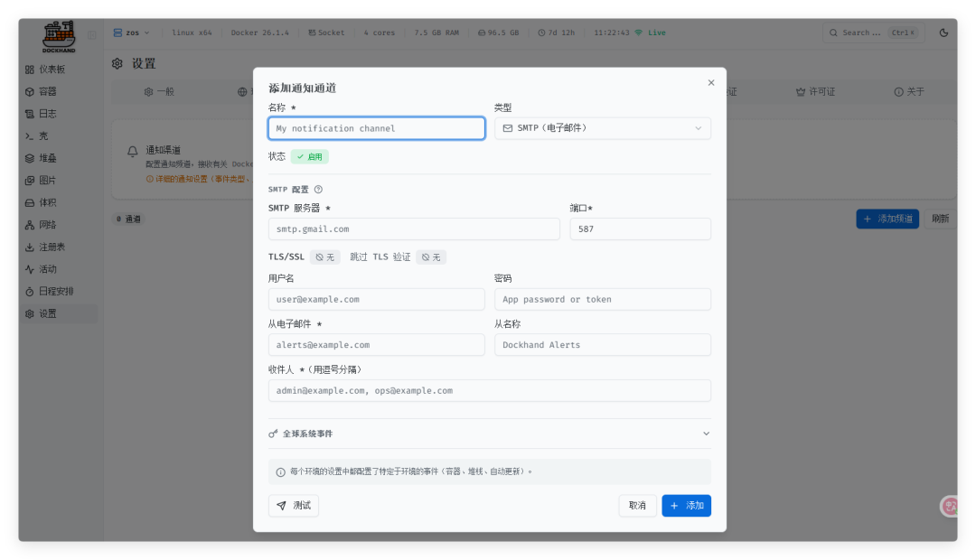Open the 图片 images sidebar item

click(59, 181)
